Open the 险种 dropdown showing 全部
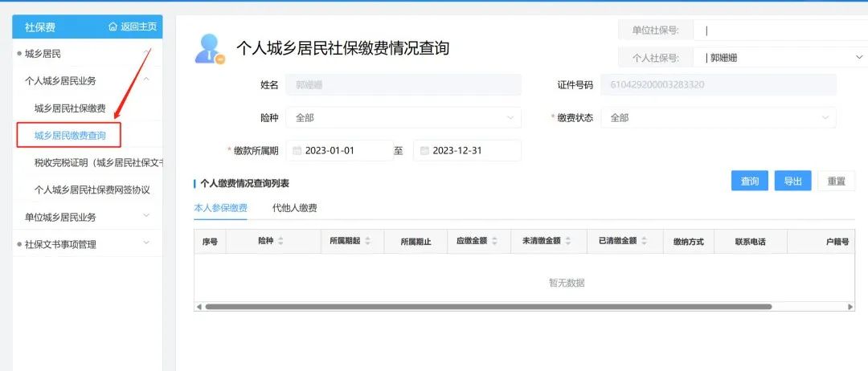Image resolution: width=868 pixels, height=371 pixels. coord(402,118)
